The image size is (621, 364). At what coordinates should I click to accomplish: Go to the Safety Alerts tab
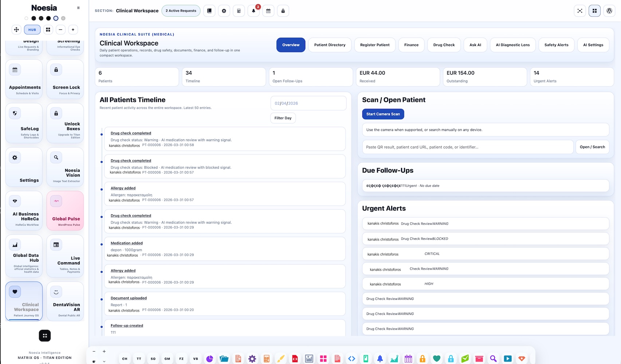click(557, 45)
